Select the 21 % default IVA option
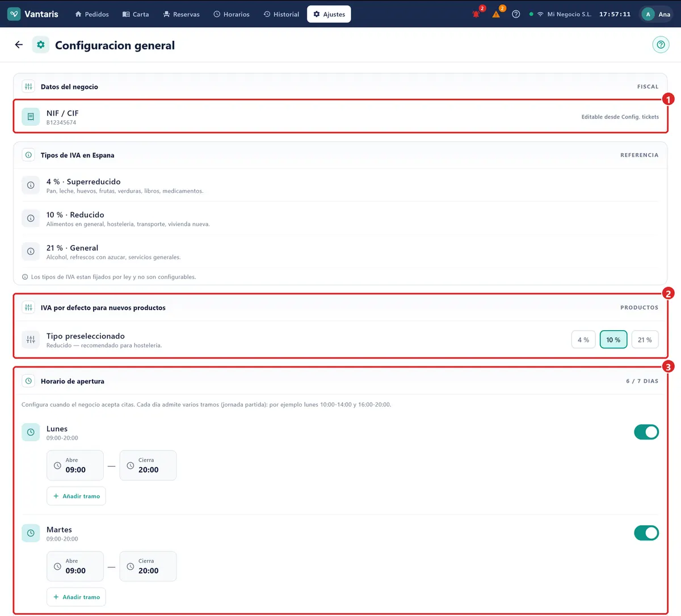 click(x=645, y=340)
